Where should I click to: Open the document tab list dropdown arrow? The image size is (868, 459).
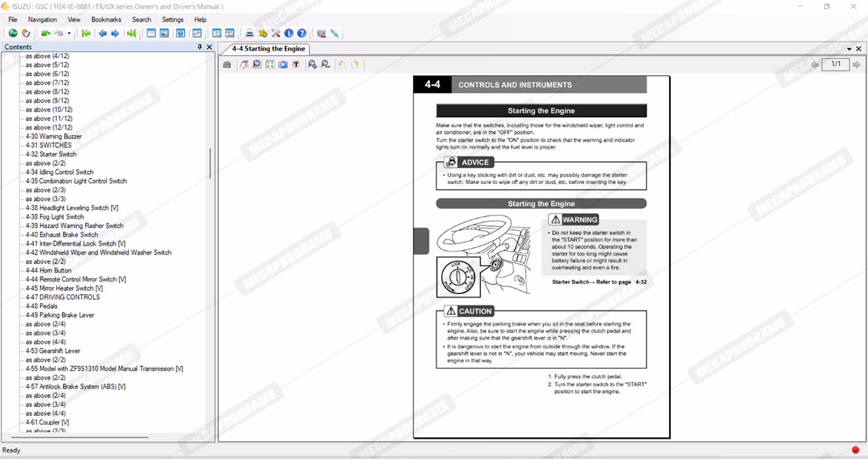(850, 49)
